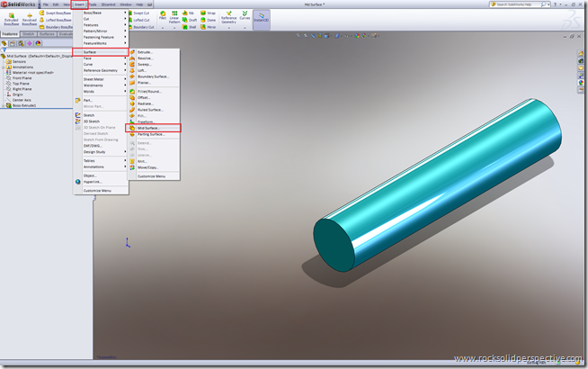Switch to the Surfaces tab

tap(47, 34)
